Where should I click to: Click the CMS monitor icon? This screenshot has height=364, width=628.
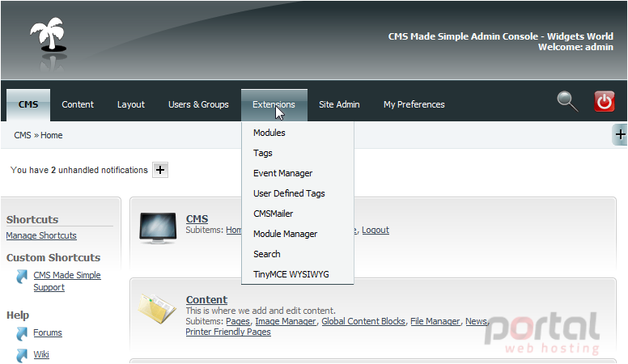click(x=158, y=228)
